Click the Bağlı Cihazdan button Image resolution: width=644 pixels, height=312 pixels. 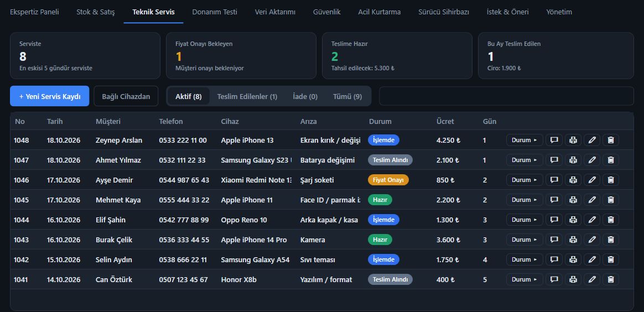[x=126, y=96]
